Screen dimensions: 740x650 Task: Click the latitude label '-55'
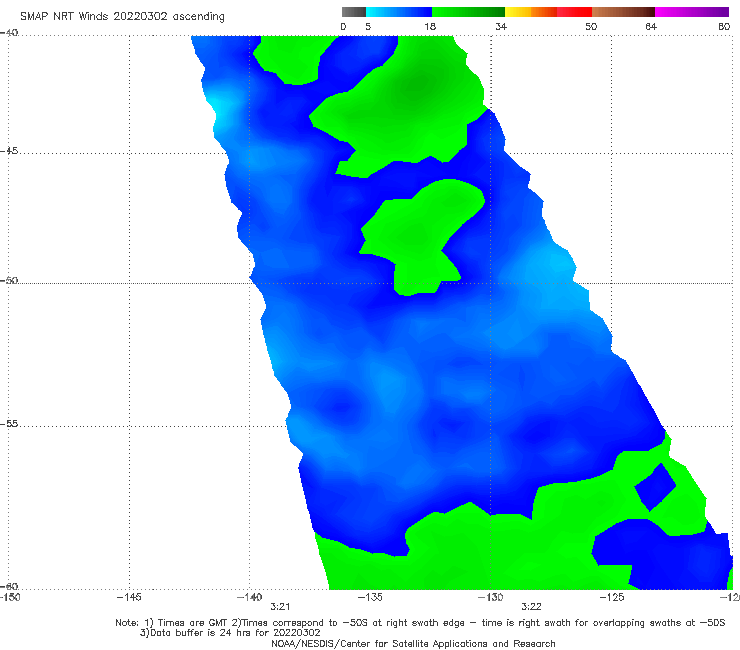[9, 424]
